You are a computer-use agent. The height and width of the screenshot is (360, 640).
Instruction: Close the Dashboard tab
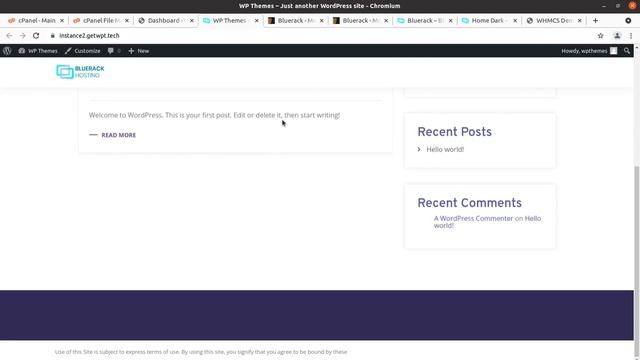tap(191, 20)
